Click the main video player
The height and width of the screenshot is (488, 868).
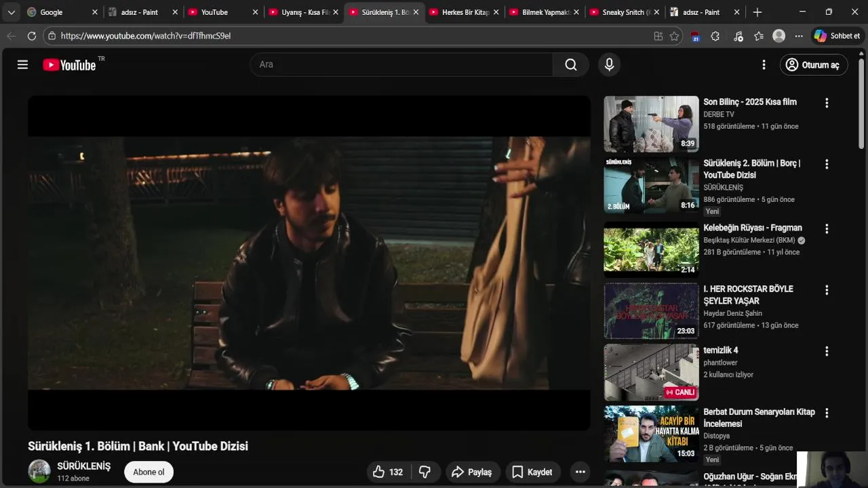[309, 263]
